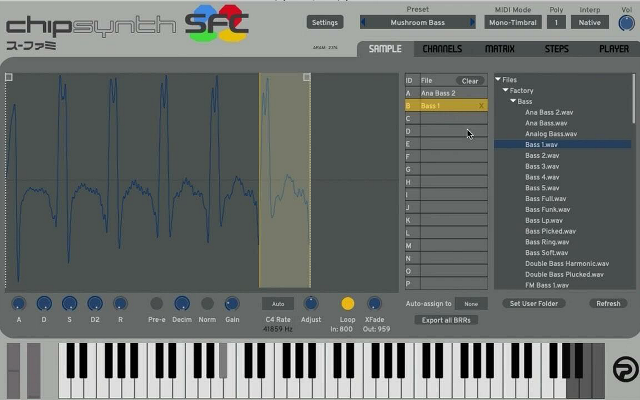Select empty sample slot D
640x400 pixels.
(x=446, y=131)
